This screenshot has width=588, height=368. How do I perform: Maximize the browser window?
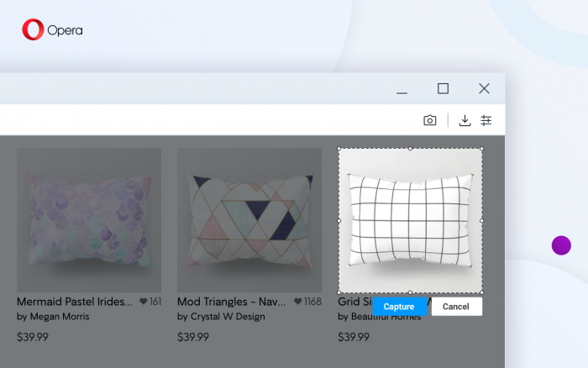click(443, 88)
